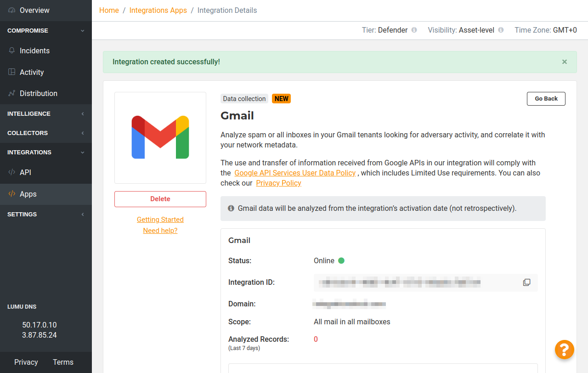Click the Visibility info icon
Screen dimensions: 588x373
pos(501,30)
